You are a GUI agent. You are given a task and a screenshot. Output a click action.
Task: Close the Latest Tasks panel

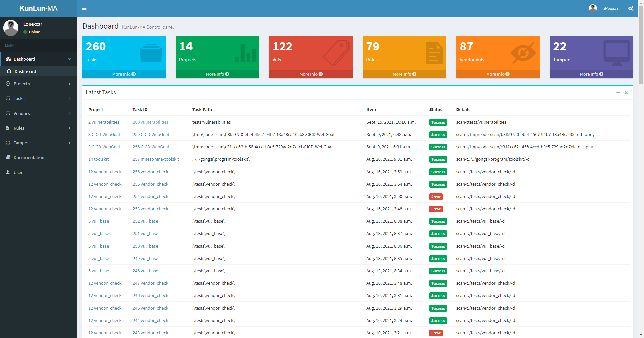626,93
